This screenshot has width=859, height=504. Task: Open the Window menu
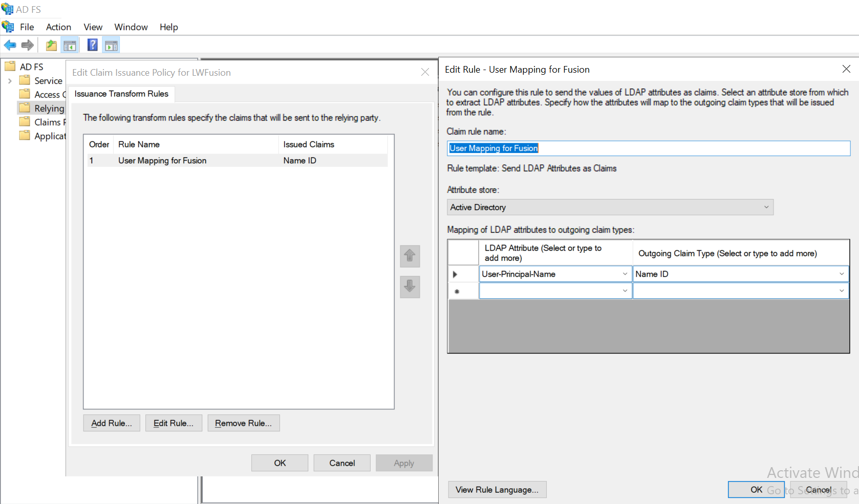point(131,27)
